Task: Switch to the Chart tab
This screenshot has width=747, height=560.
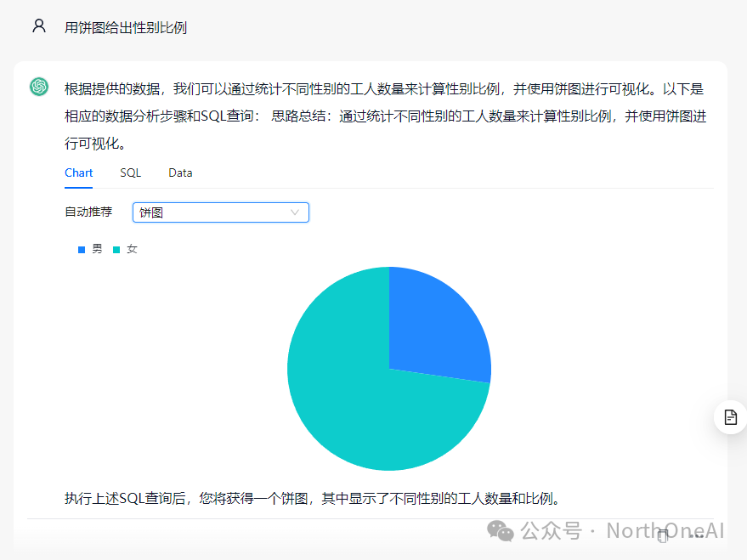Action: point(78,173)
